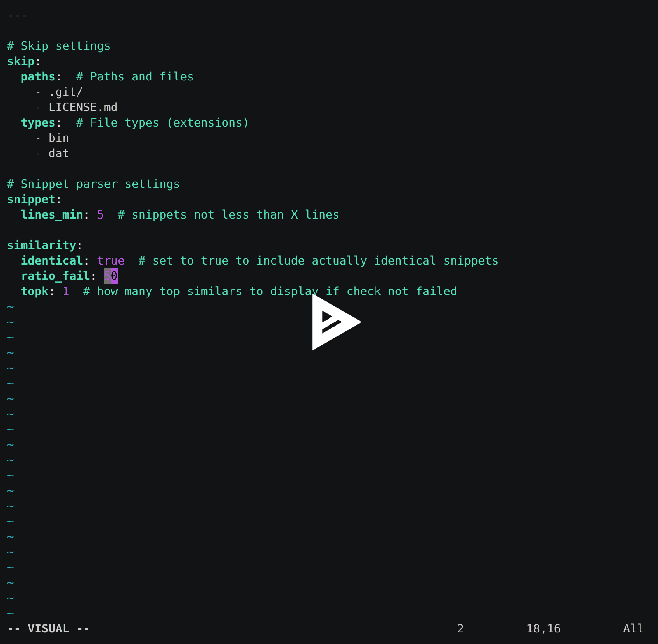The image size is (658, 644).
Task: Click the selection count '2' in status line
Action: pyautogui.click(x=460, y=629)
